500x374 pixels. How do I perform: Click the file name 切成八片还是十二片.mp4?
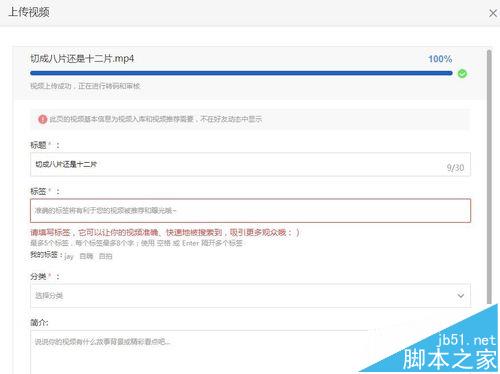(x=82, y=59)
